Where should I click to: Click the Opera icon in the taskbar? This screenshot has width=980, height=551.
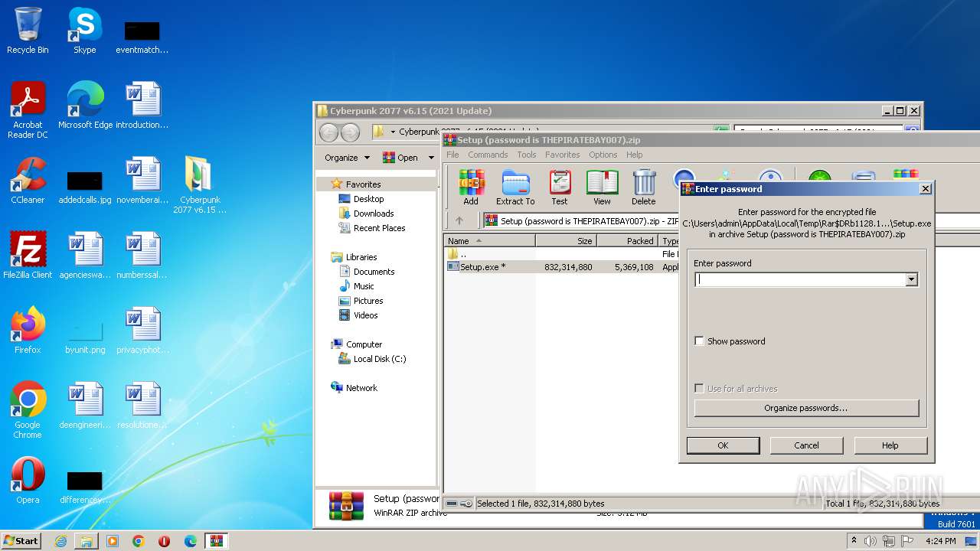point(164,541)
